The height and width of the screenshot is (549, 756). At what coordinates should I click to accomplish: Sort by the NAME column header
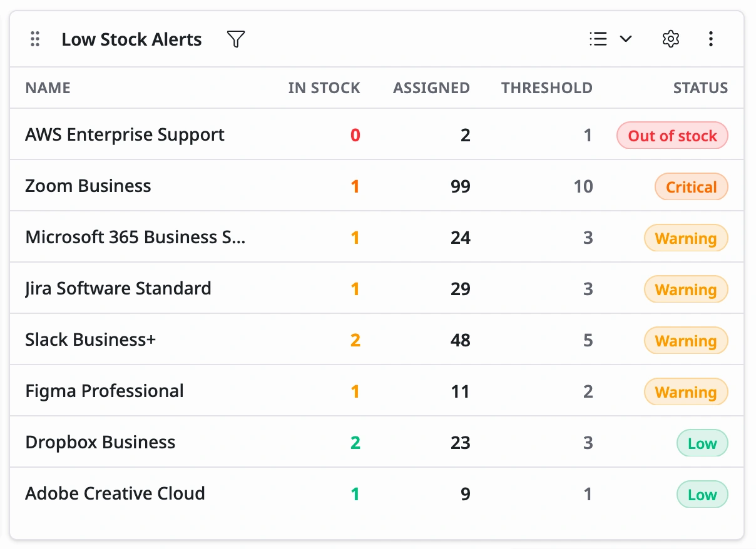[x=48, y=88]
